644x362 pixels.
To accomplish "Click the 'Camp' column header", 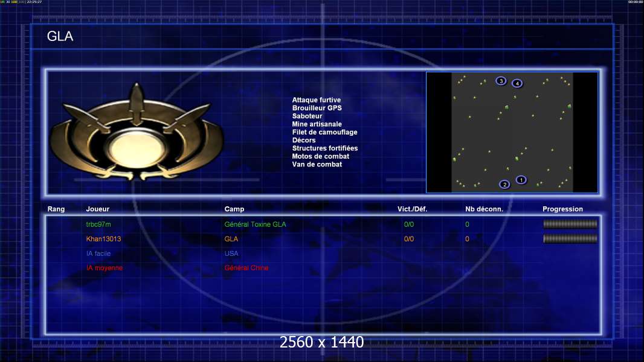I will point(234,209).
